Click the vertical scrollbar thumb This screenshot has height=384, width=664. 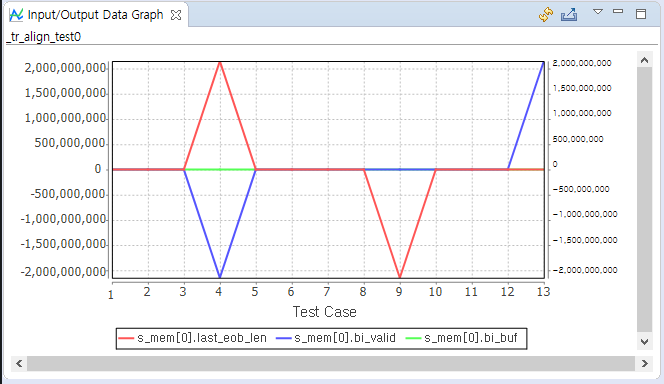tap(645, 200)
